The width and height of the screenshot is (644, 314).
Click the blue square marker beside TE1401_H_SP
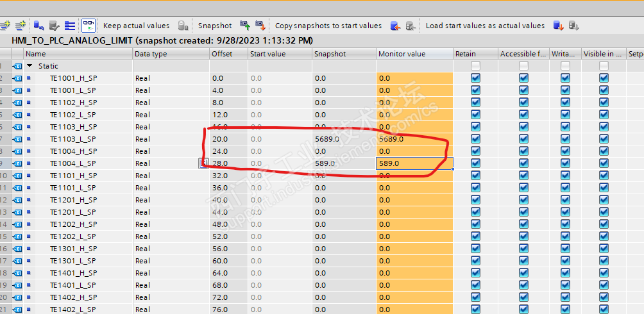29,272
